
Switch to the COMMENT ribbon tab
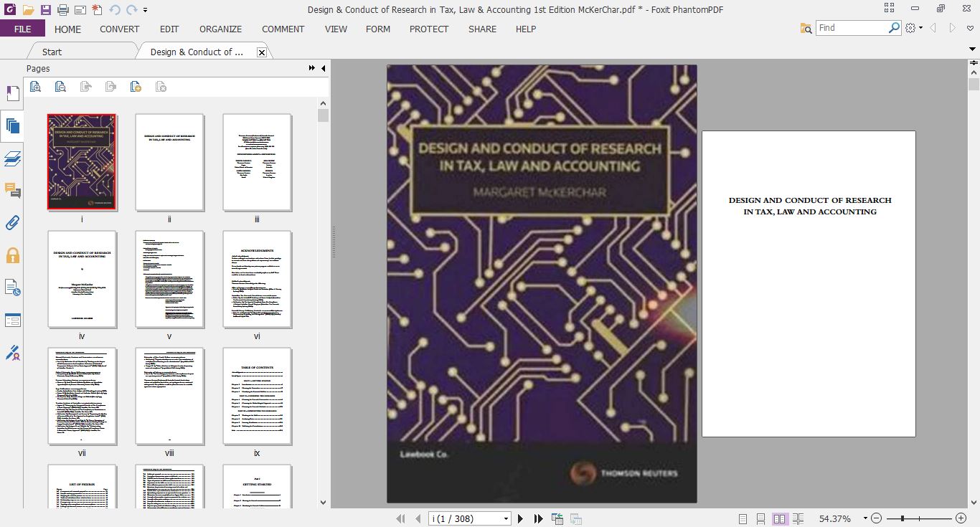coord(283,29)
